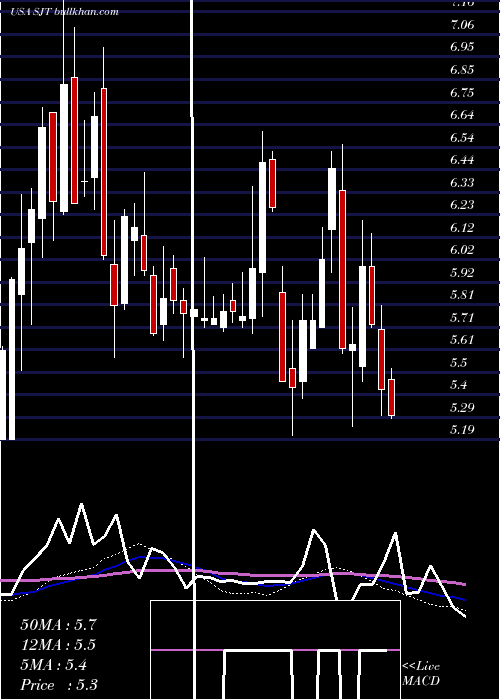Viewport: 500px width, 700px height.
Task: Click the 6.44 price axis label
Action: pyautogui.click(x=462, y=160)
